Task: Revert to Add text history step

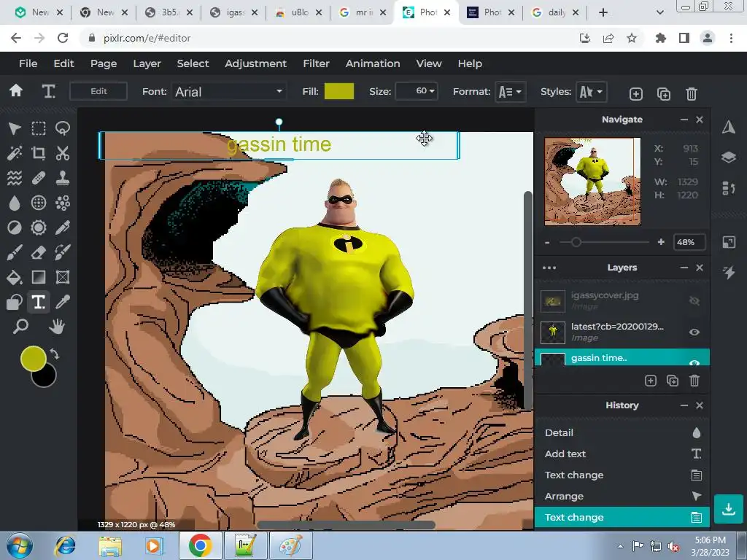Action: (622, 454)
